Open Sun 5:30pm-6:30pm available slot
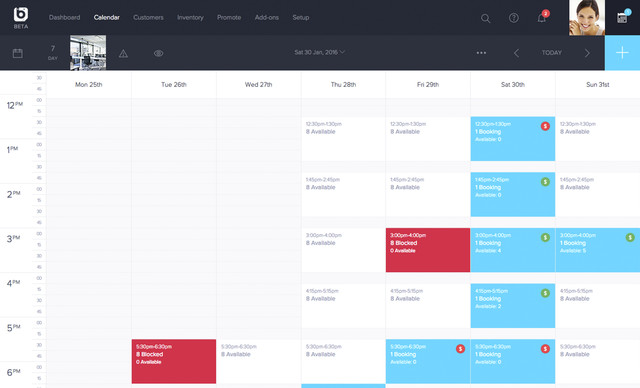The height and width of the screenshot is (388, 640). tap(598, 361)
